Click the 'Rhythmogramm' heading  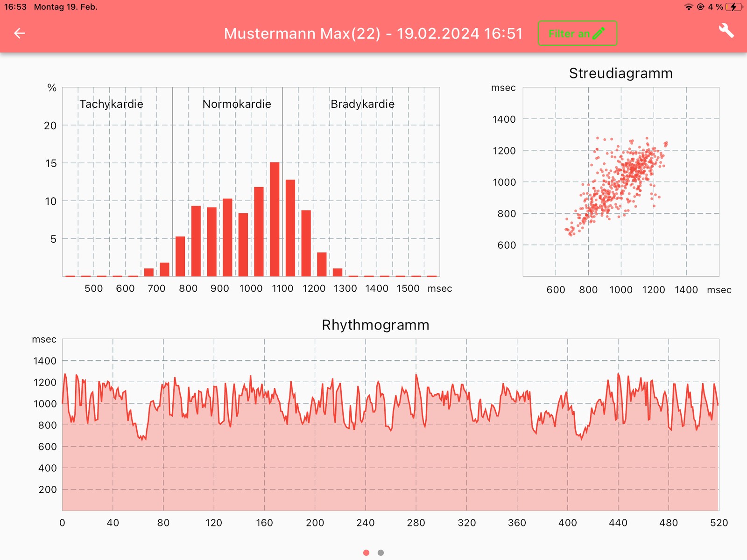375,325
